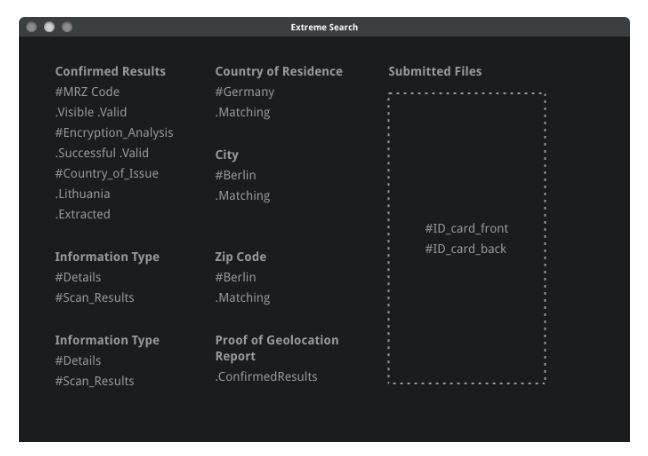Click the #Encryption_Analysis tag
The height and width of the screenshot is (456, 648).
tap(114, 133)
